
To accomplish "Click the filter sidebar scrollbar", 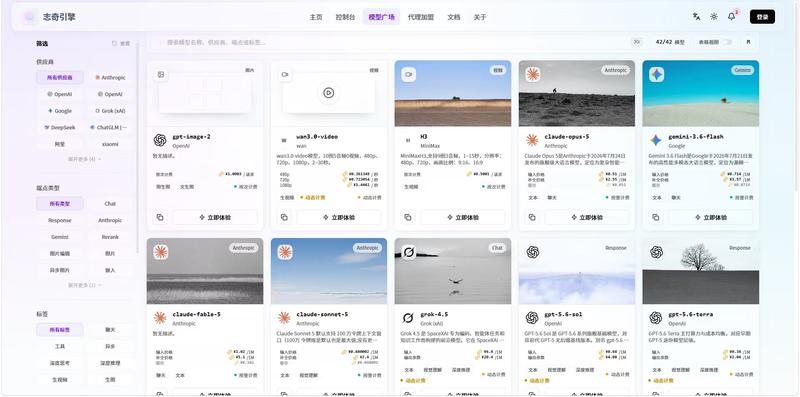I will click(x=137, y=148).
